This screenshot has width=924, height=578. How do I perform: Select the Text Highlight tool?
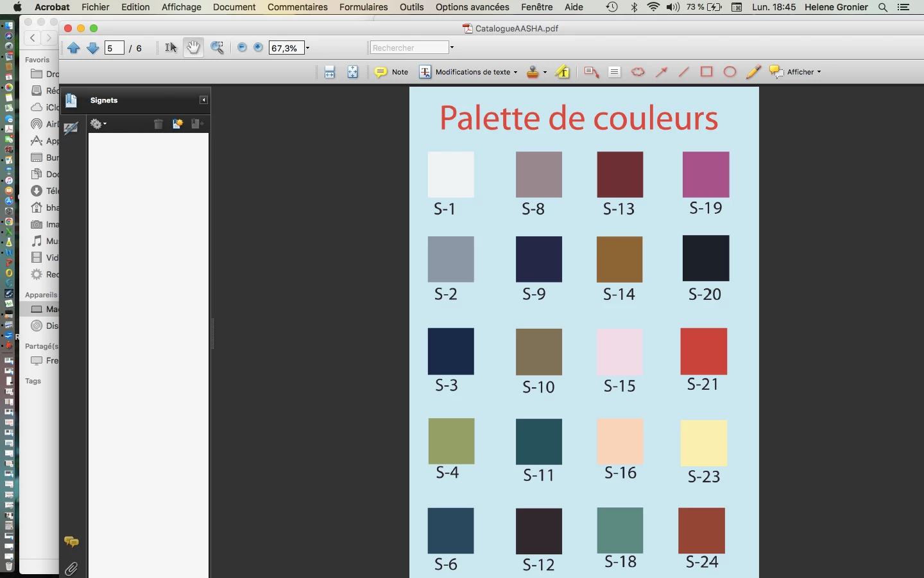(563, 72)
